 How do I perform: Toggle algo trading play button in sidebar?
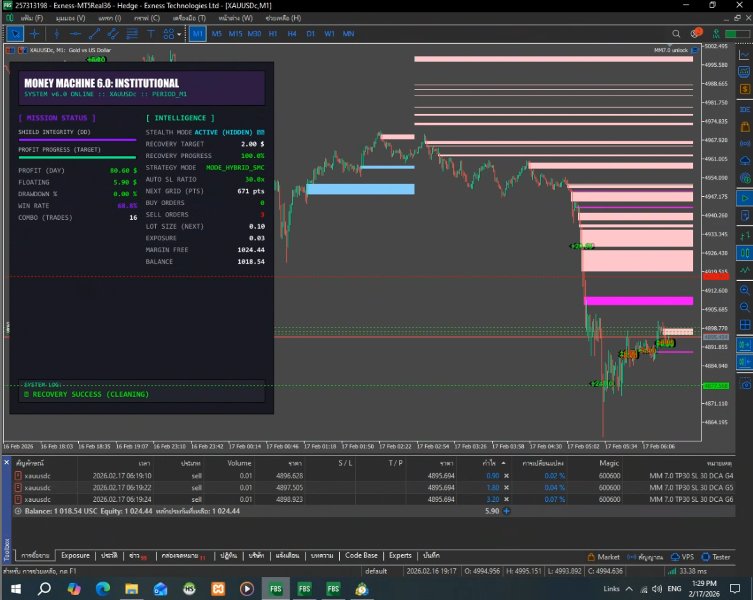coord(745,198)
